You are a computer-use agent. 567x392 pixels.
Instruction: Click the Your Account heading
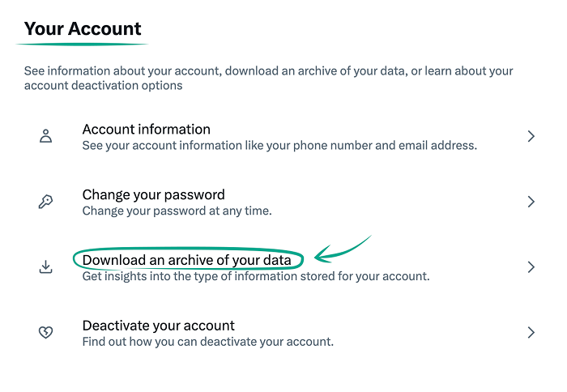(x=83, y=29)
